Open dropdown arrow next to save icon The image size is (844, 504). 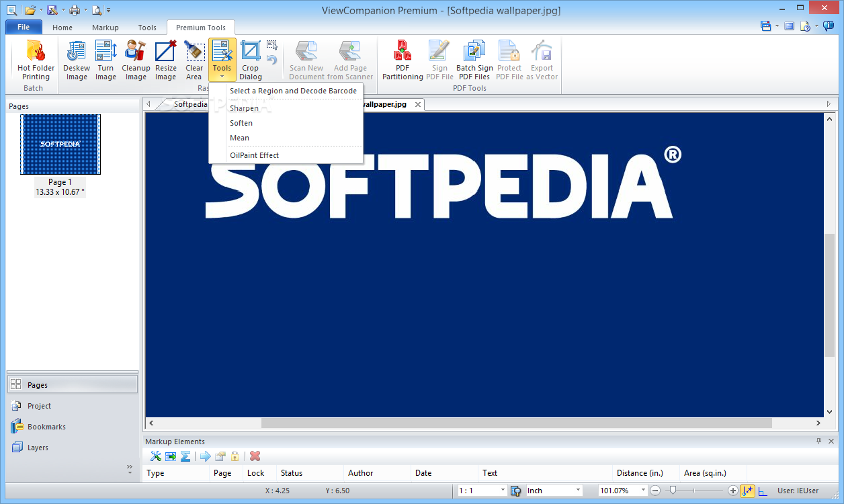pos(62,10)
